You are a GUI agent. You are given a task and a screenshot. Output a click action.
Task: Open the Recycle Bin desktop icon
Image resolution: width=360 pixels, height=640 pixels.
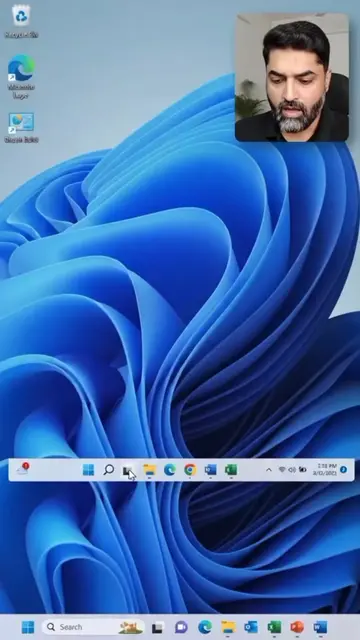coord(21,21)
